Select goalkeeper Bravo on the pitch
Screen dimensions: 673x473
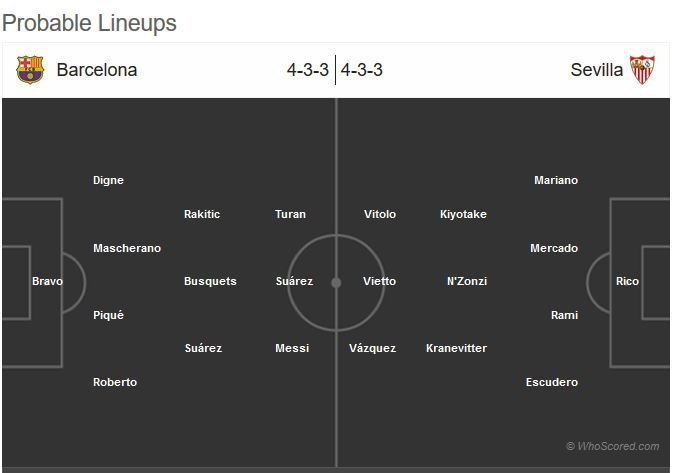(47, 281)
